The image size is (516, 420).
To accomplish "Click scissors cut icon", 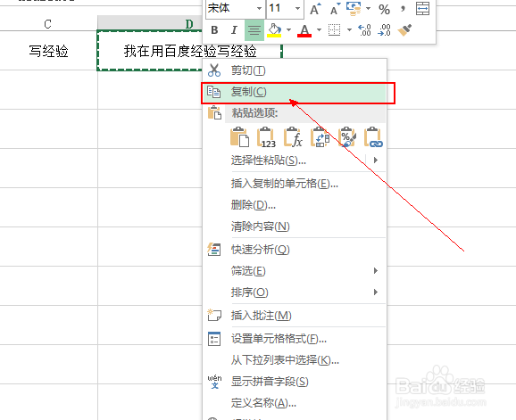I will (x=214, y=70).
